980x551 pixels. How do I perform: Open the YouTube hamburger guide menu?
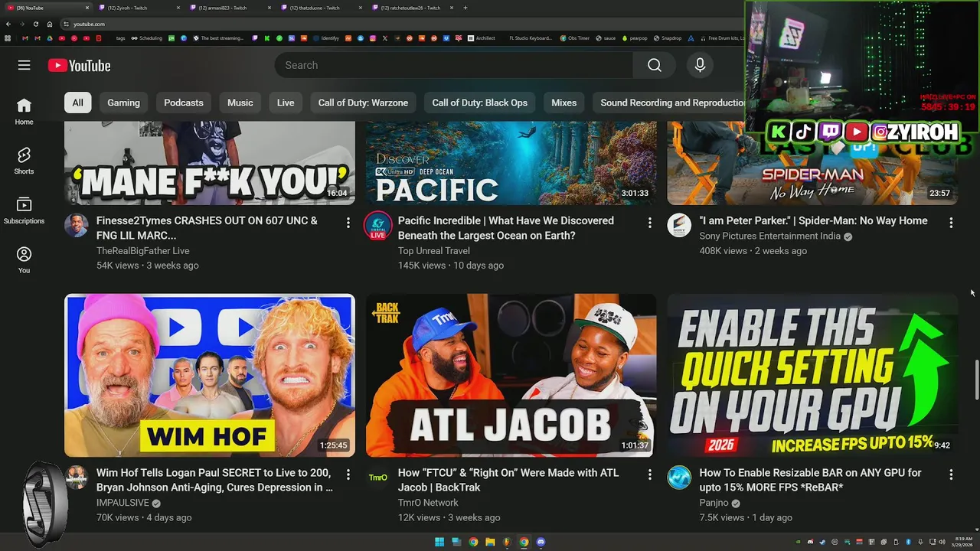[24, 65]
